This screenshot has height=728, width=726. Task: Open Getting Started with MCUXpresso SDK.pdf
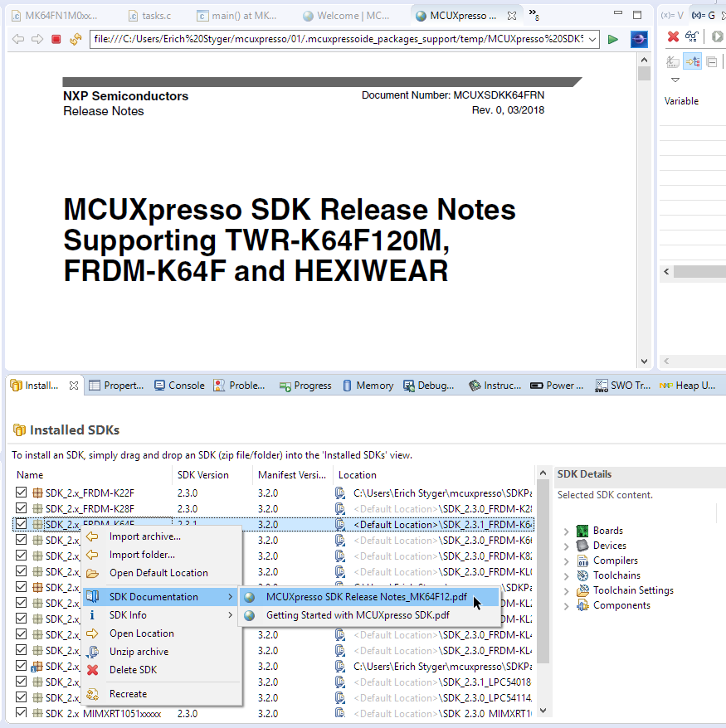(358, 615)
